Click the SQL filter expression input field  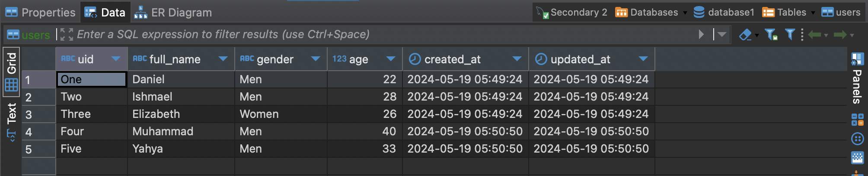tap(380, 35)
